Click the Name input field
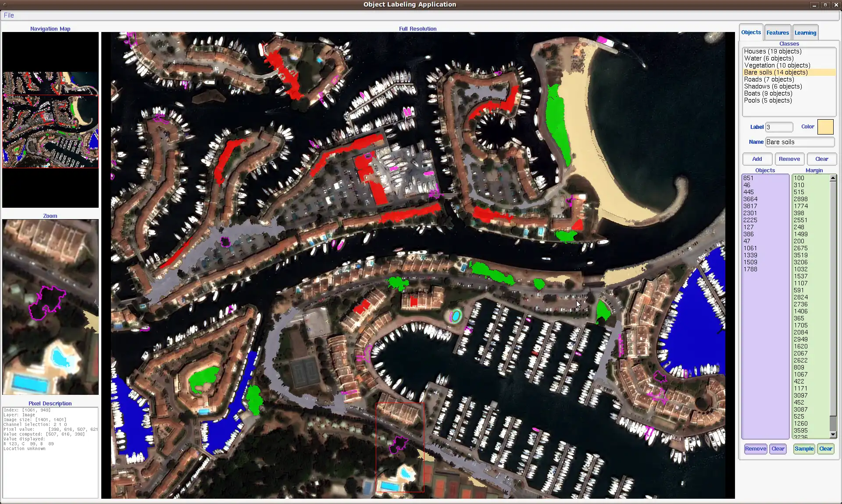 799,142
